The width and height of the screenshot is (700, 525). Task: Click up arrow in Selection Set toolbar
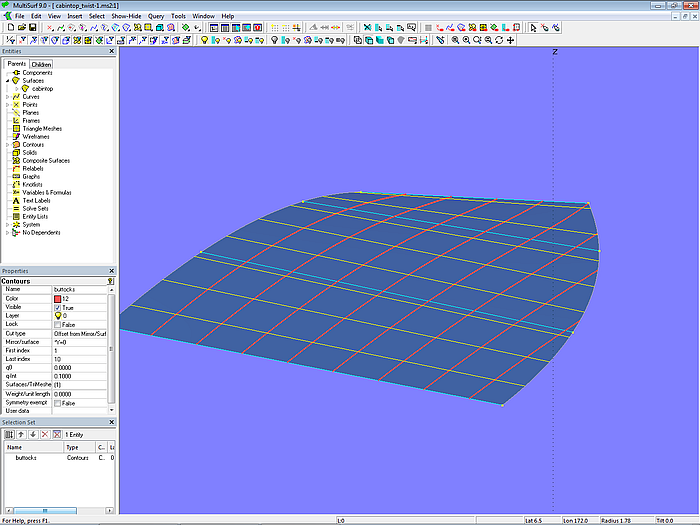coord(21,434)
